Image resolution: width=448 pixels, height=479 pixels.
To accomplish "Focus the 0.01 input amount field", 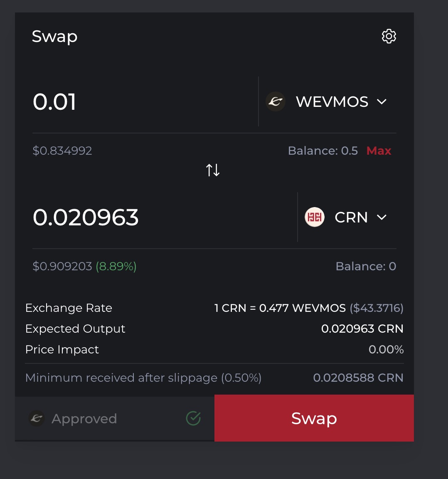I will [x=141, y=102].
